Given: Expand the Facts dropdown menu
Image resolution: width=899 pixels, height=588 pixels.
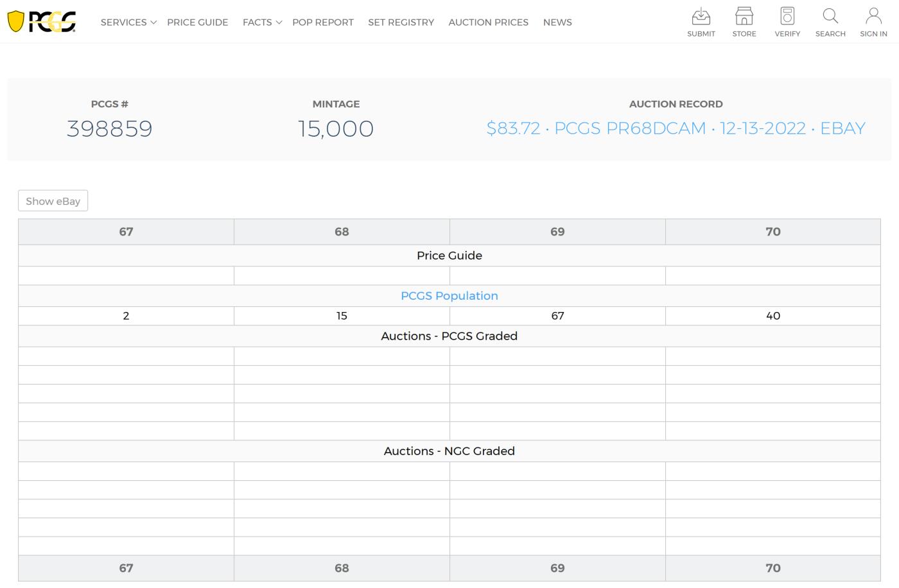Looking at the screenshot, I should coord(261,22).
